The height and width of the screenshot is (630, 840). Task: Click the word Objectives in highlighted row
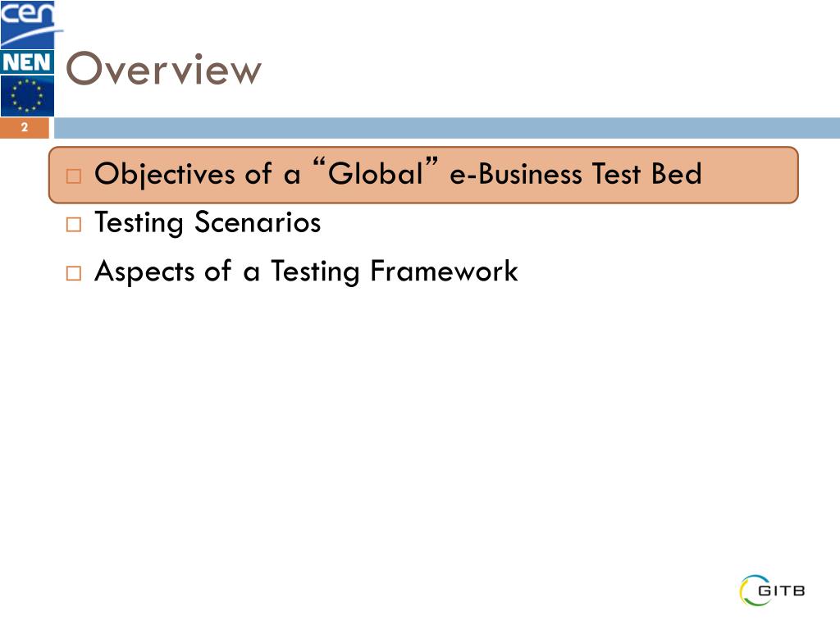pos(164,175)
